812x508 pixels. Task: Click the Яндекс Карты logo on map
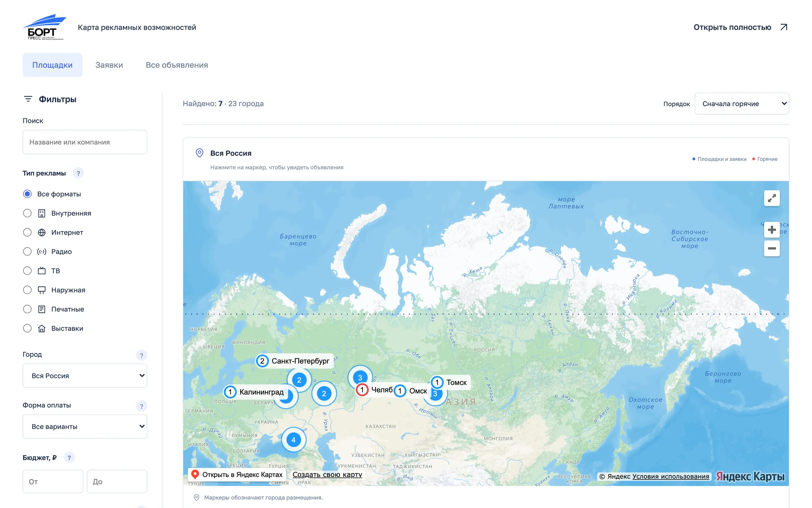[x=750, y=476]
